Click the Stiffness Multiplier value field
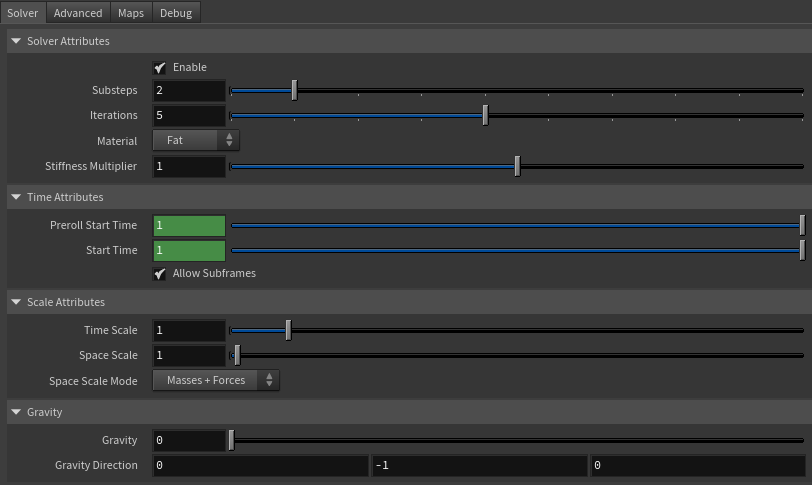This screenshot has width=812, height=485. [189, 167]
